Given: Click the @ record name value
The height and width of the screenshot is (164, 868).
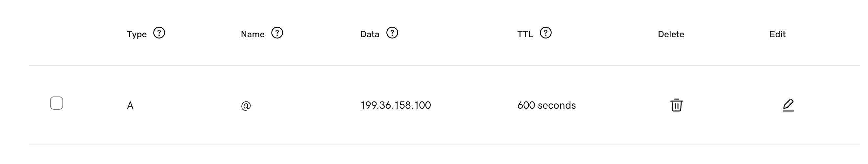Looking at the screenshot, I should coord(246,106).
